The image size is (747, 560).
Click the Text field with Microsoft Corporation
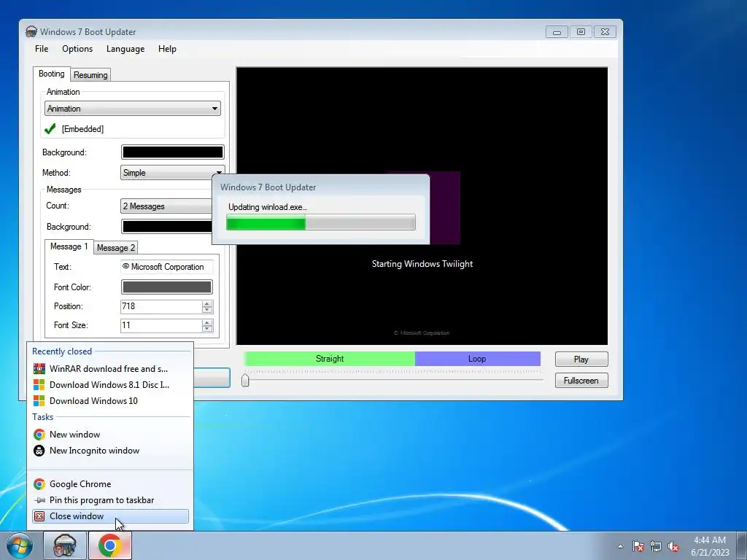(167, 267)
